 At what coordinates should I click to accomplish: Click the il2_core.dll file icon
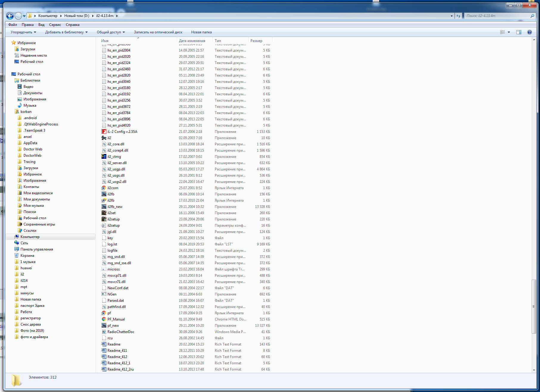click(x=104, y=144)
